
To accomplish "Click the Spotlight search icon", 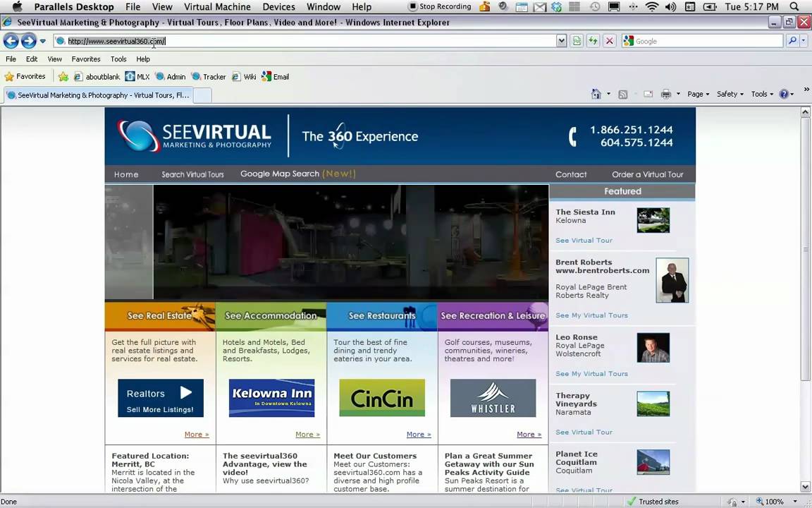I will [x=794, y=7].
